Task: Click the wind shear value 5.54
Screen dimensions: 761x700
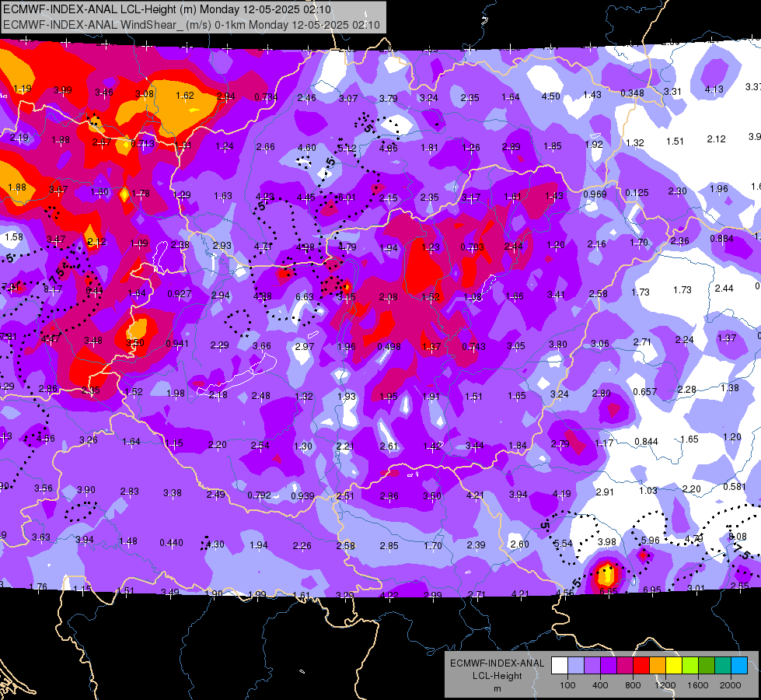Action: (563, 543)
